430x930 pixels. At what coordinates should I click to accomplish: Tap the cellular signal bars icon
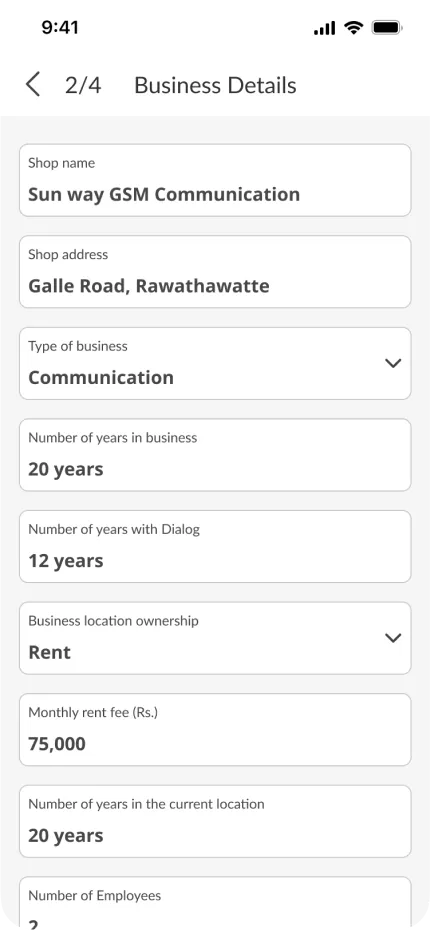[324, 28]
